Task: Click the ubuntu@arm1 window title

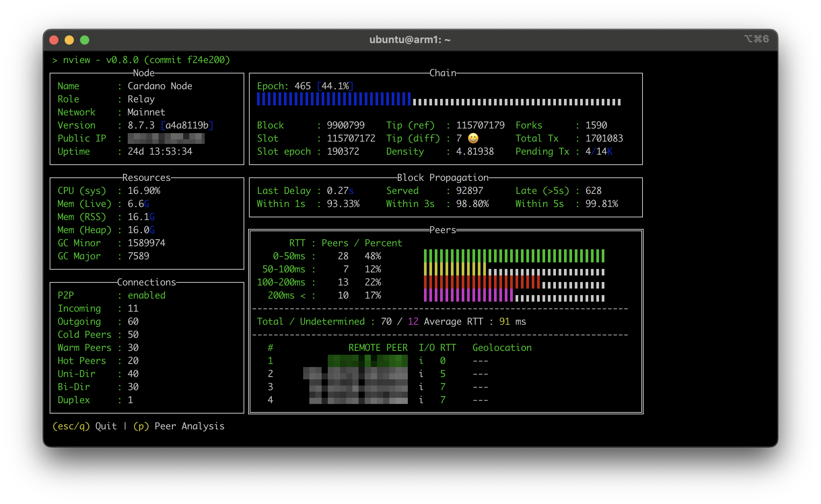Action: (x=410, y=40)
